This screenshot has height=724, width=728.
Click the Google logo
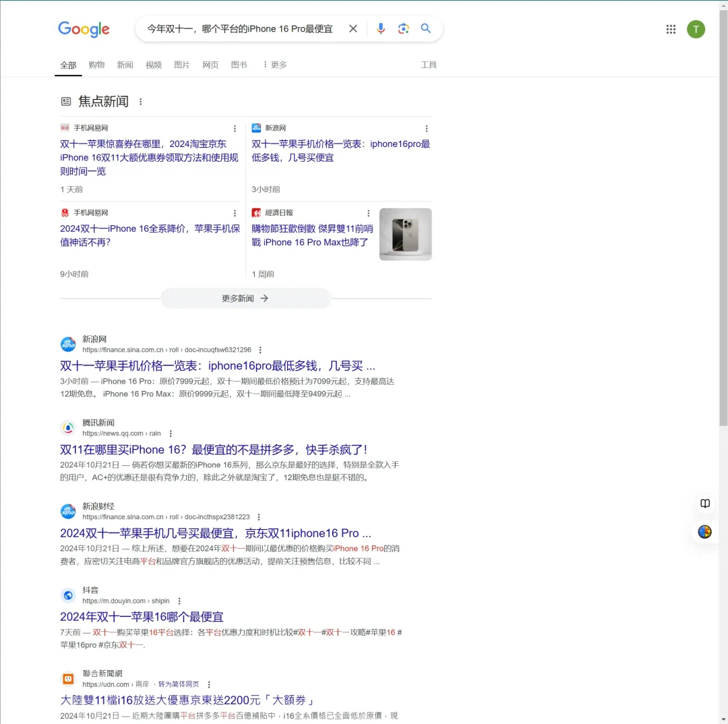point(84,29)
